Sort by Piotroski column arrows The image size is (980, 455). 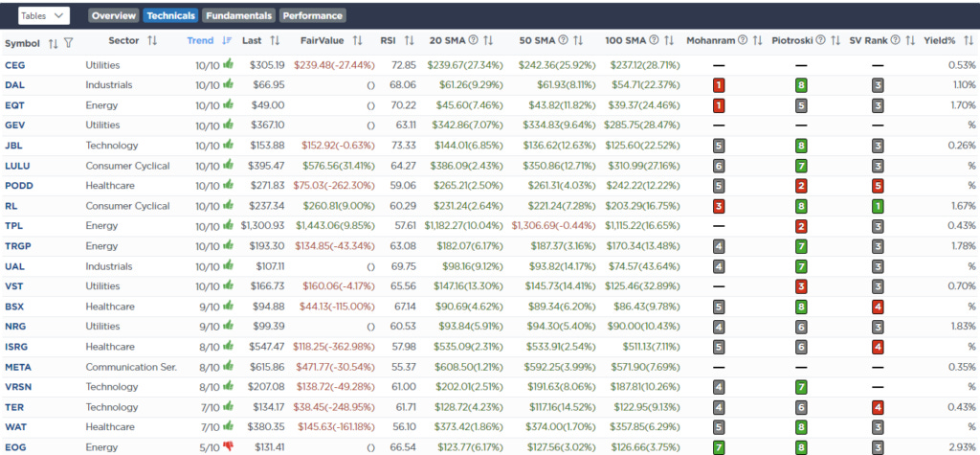click(835, 40)
